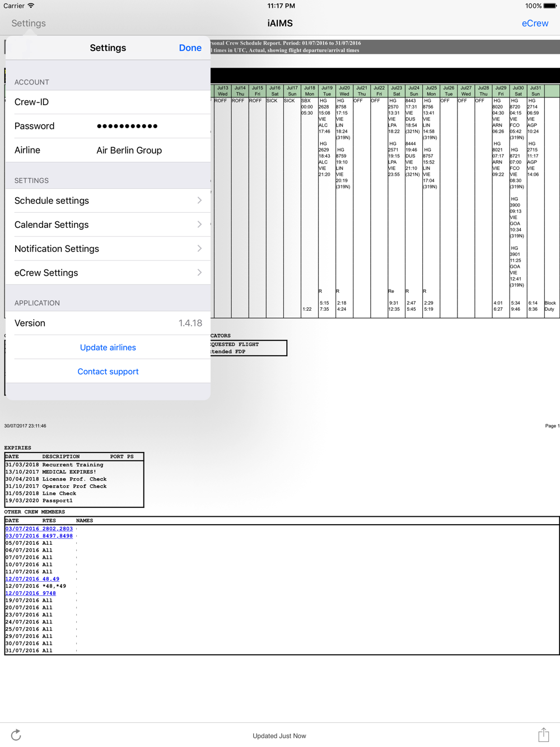Open crew link 12/07/2016 48,49
The image size is (560, 747).
32,579
